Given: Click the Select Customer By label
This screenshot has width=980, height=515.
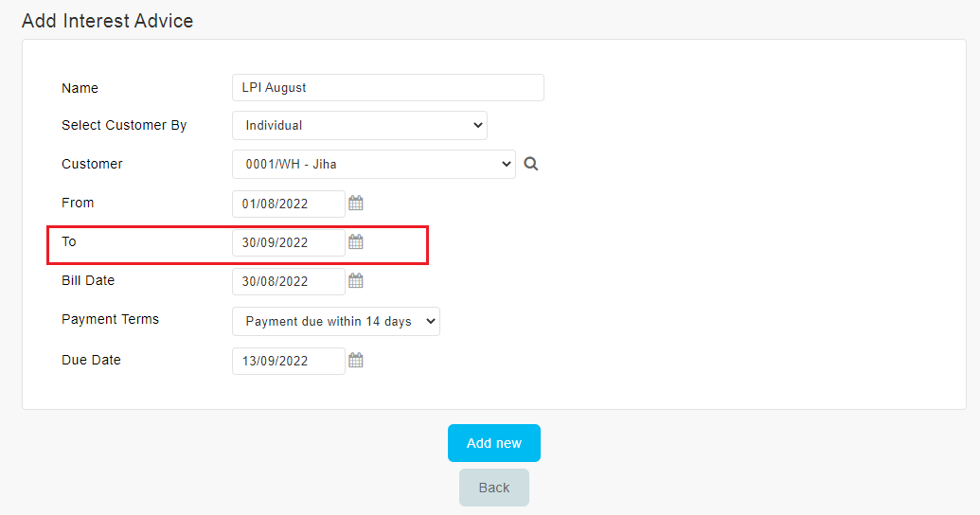Looking at the screenshot, I should pos(124,125).
